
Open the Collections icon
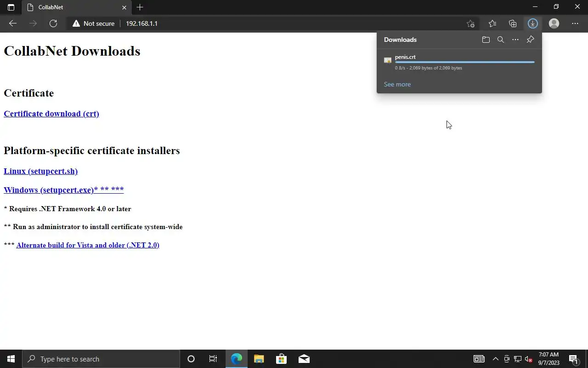pyautogui.click(x=513, y=23)
